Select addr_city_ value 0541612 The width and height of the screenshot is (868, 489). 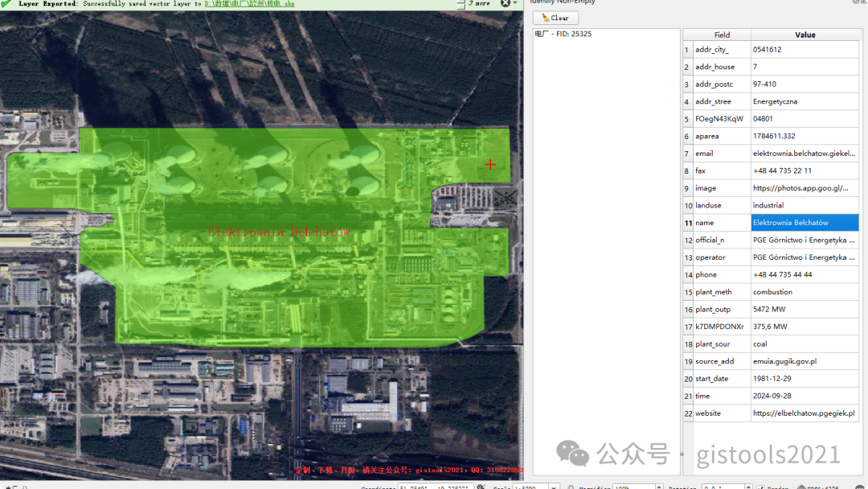(x=805, y=49)
